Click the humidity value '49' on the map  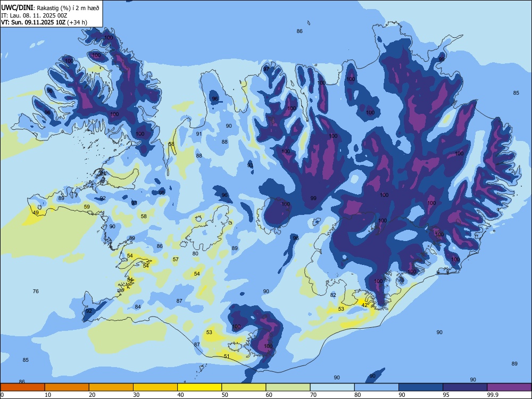[36, 213]
